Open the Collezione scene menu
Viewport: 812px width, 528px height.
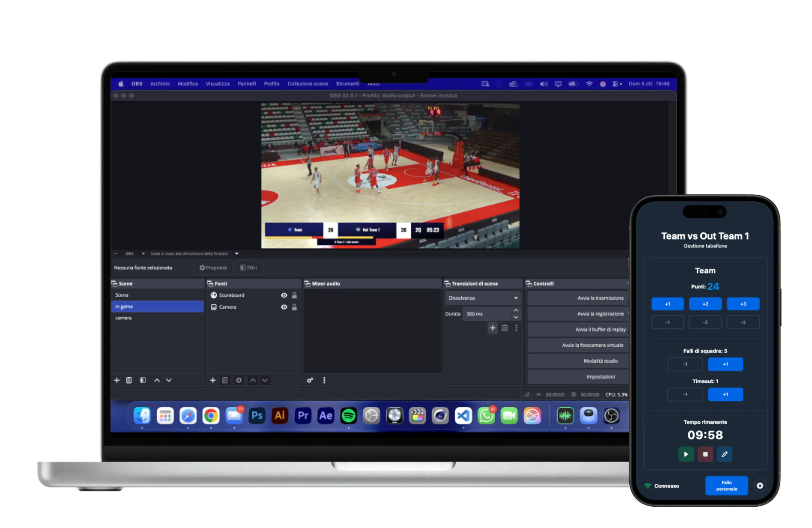coord(308,84)
